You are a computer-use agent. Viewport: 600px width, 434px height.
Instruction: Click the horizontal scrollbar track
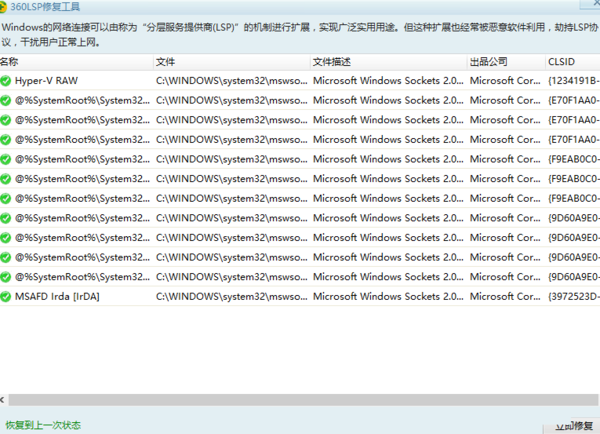303,400
